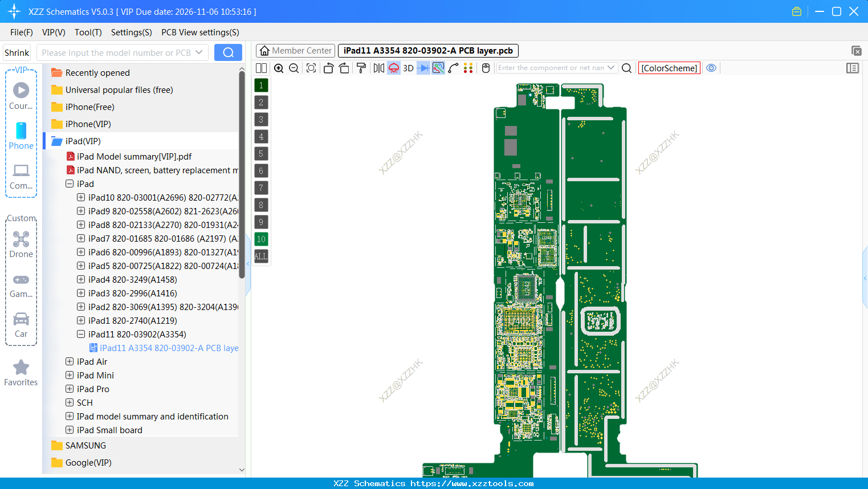The image size is (868, 489).
Task: Zoom in on the PCB view
Action: [x=279, y=68]
